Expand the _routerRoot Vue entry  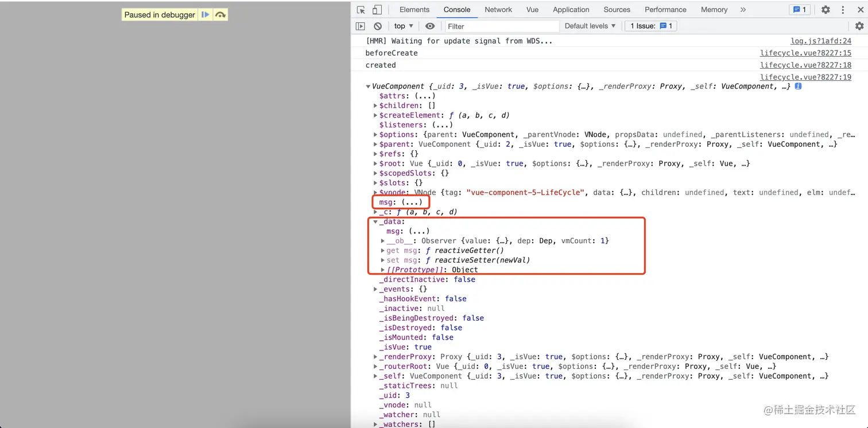375,367
